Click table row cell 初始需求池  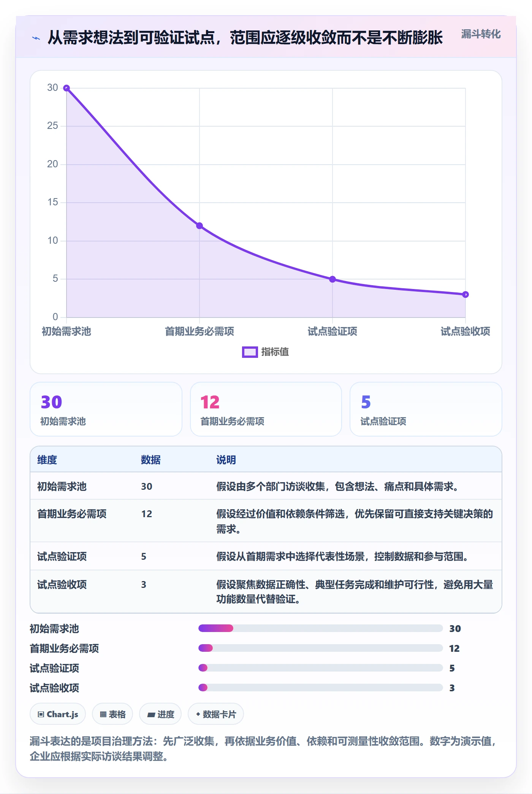coord(62,486)
